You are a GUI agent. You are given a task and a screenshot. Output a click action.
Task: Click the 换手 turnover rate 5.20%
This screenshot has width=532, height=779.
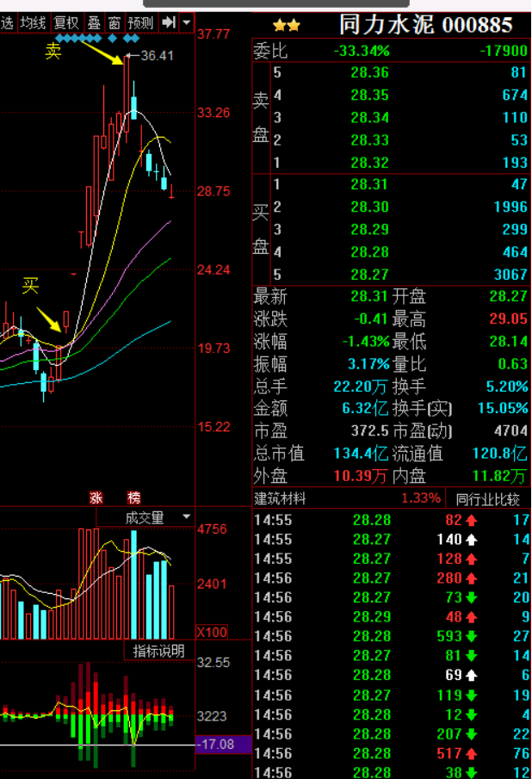pyautogui.click(x=507, y=386)
